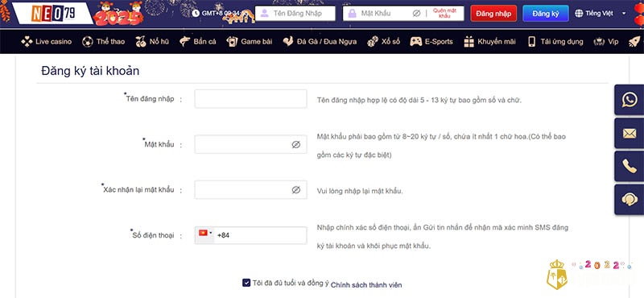The width and height of the screenshot is (644, 298).
Task: Click the Game bài card icon
Action: [x=232, y=42]
